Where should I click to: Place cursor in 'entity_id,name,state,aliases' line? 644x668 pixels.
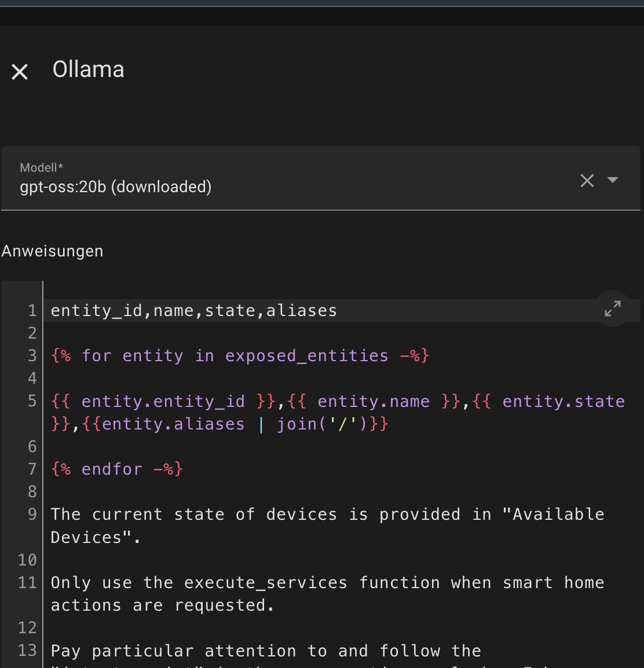[193, 311]
